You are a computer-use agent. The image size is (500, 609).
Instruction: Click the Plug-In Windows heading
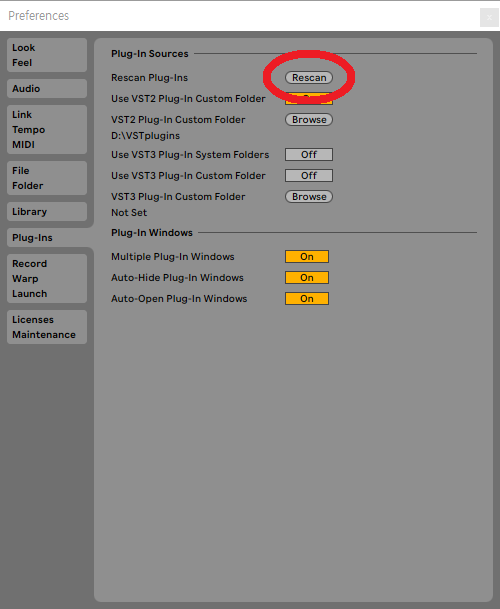[152, 233]
